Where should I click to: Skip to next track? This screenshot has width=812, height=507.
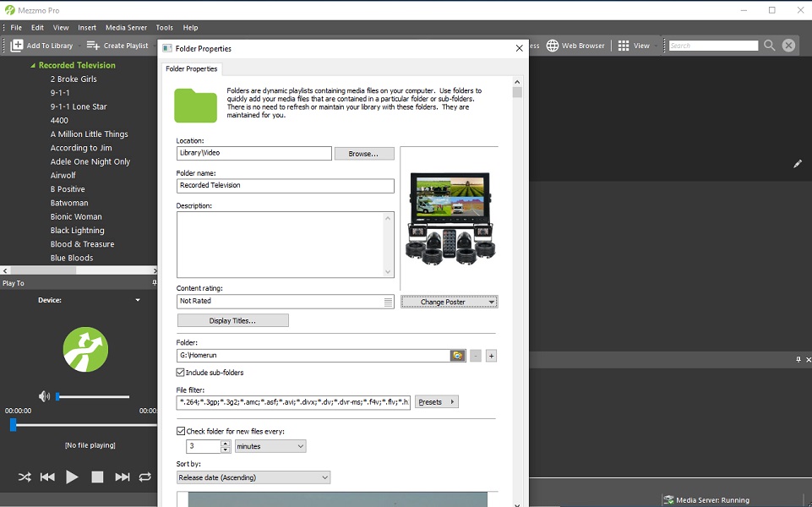(x=123, y=477)
